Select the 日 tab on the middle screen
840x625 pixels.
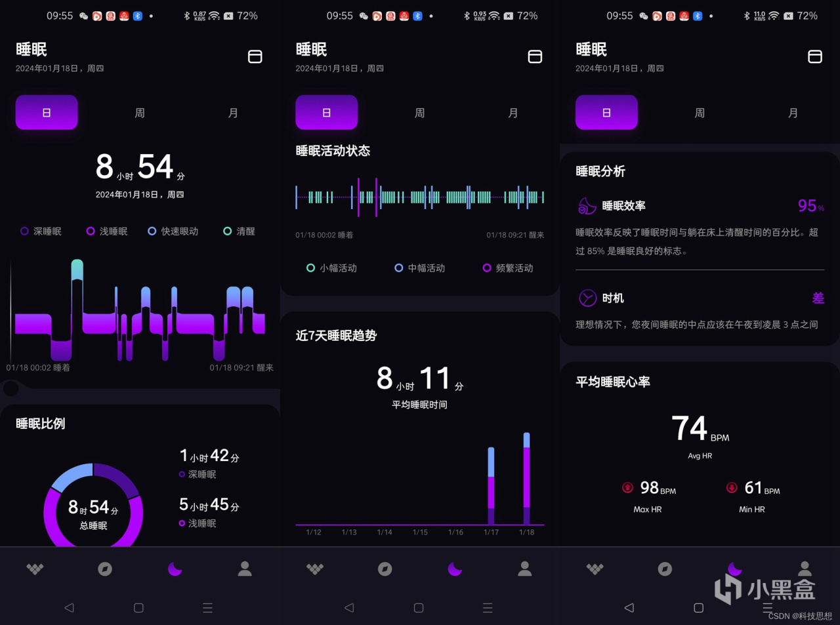(326, 113)
